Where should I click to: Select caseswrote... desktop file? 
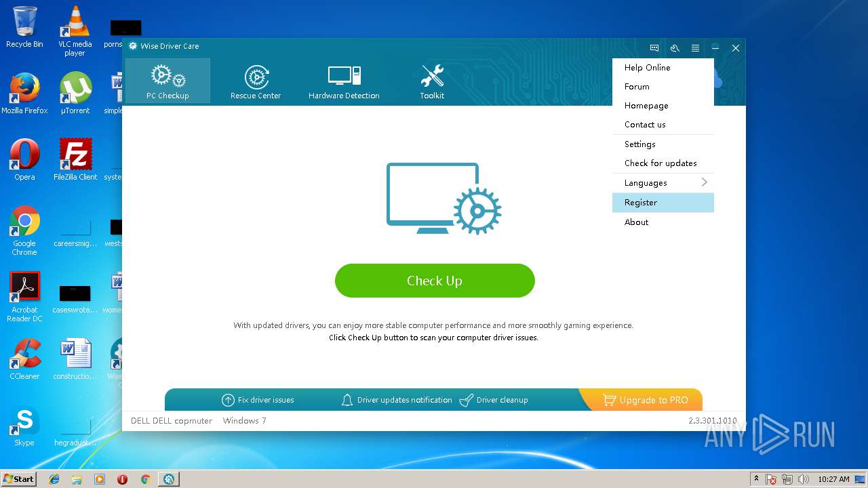click(75, 298)
